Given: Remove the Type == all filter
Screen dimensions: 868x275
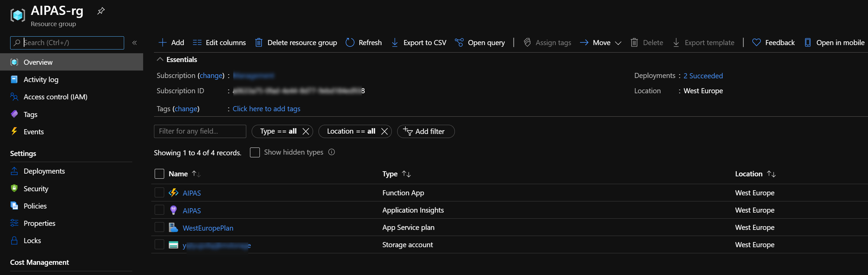Looking at the screenshot, I should point(306,132).
